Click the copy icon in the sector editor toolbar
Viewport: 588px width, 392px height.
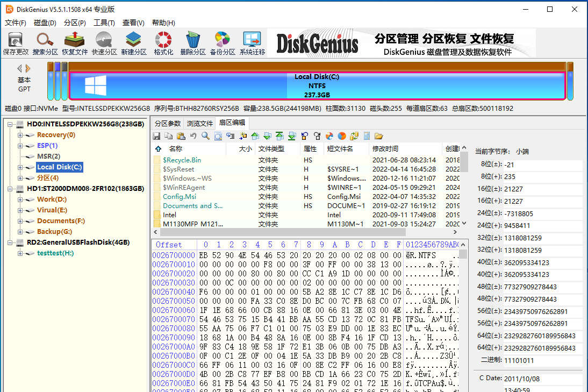click(168, 136)
